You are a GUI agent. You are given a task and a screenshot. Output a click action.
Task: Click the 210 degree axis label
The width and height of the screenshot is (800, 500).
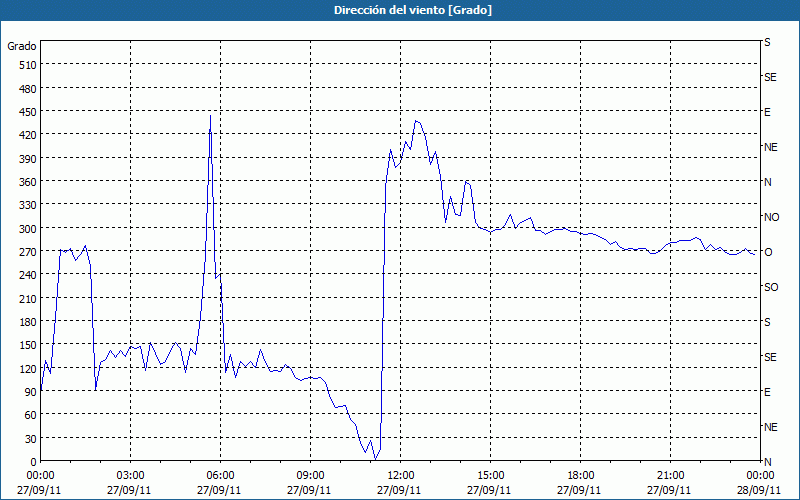tap(28, 299)
